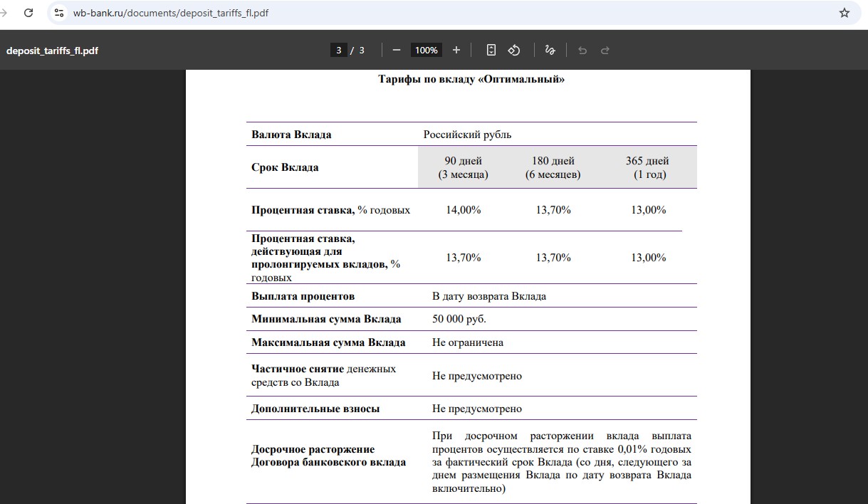Activate the draw annotation tool

(550, 50)
